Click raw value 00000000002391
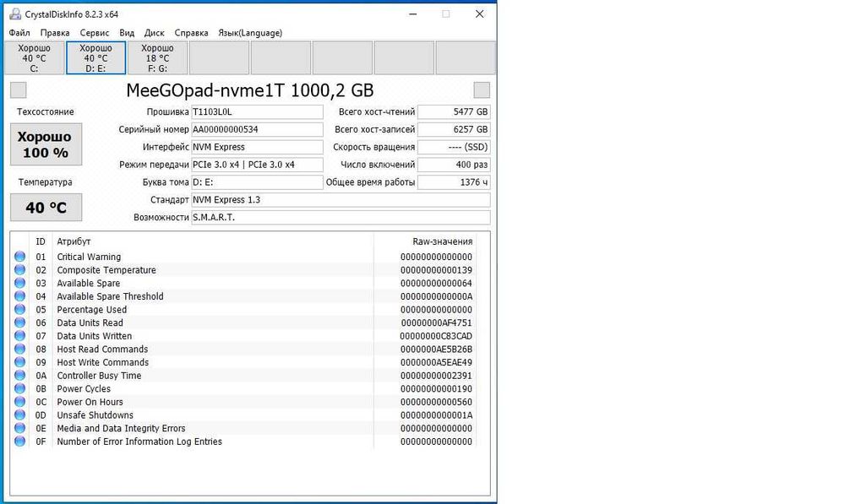Viewport: 845px width, 504px height. [x=436, y=376]
